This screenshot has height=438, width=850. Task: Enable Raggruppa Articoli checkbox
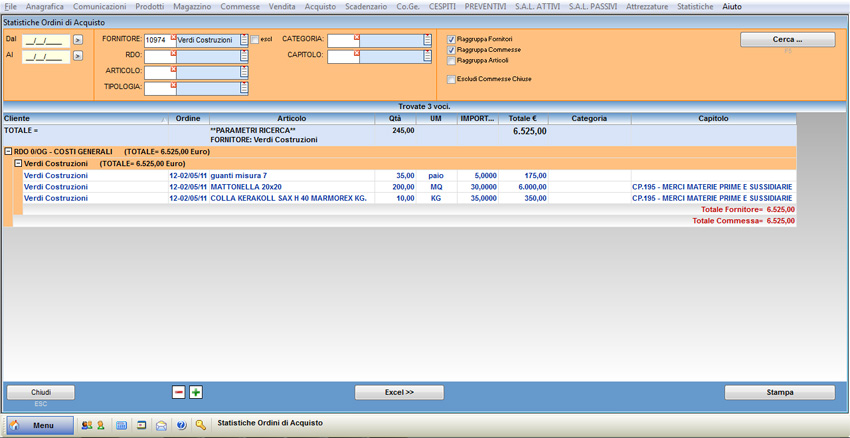(451, 61)
